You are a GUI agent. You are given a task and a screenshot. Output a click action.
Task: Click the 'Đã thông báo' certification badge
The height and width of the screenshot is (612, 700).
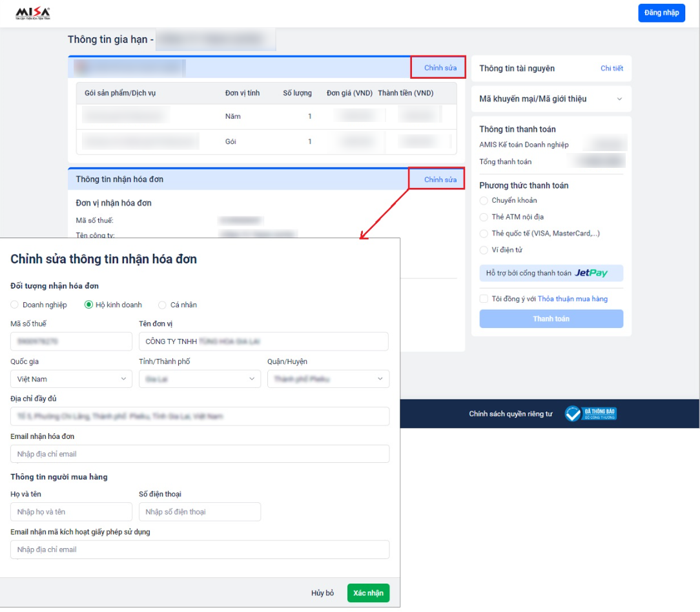591,414
